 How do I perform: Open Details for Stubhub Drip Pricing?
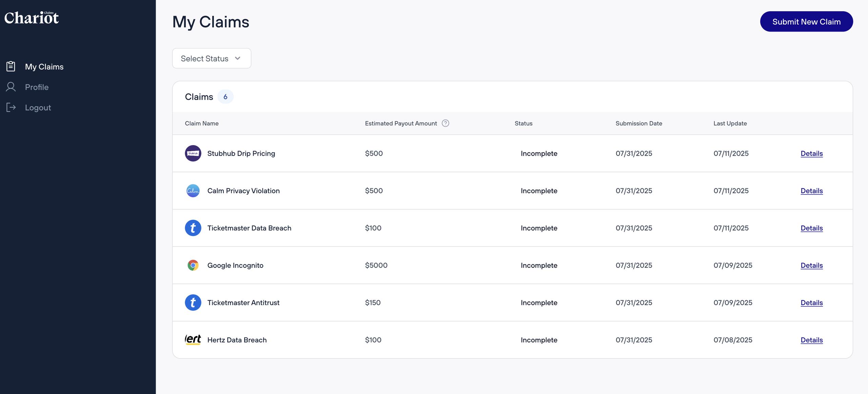pyautogui.click(x=811, y=153)
